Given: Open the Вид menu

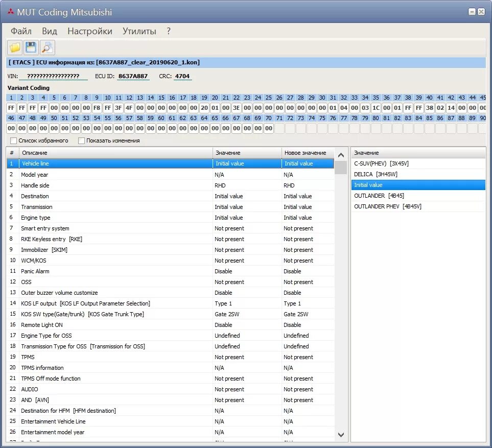Looking at the screenshot, I should point(50,31).
